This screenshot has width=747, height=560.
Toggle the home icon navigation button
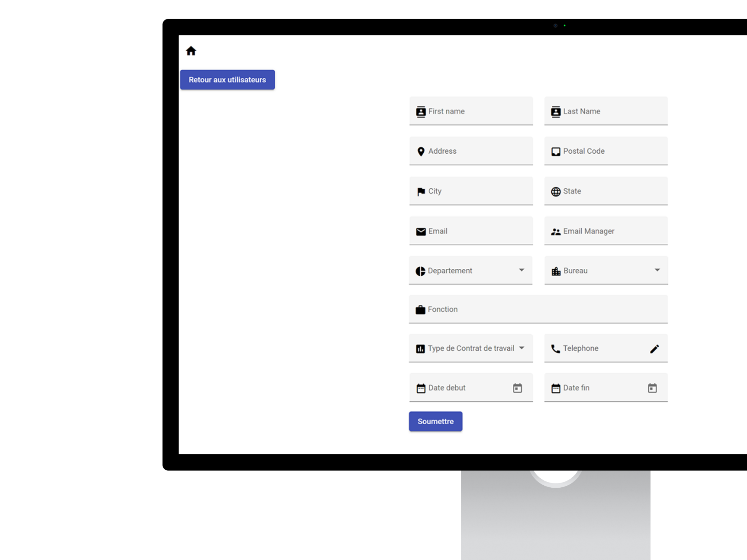pos(191,50)
